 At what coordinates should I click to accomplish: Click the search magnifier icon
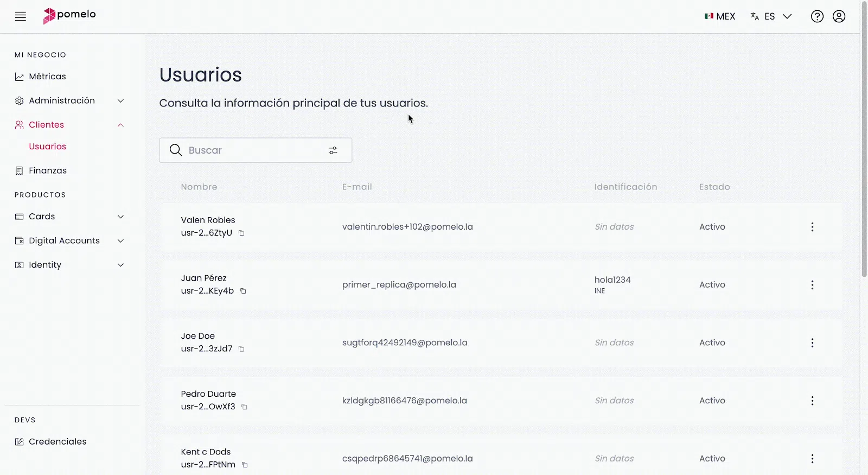(x=175, y=150)
